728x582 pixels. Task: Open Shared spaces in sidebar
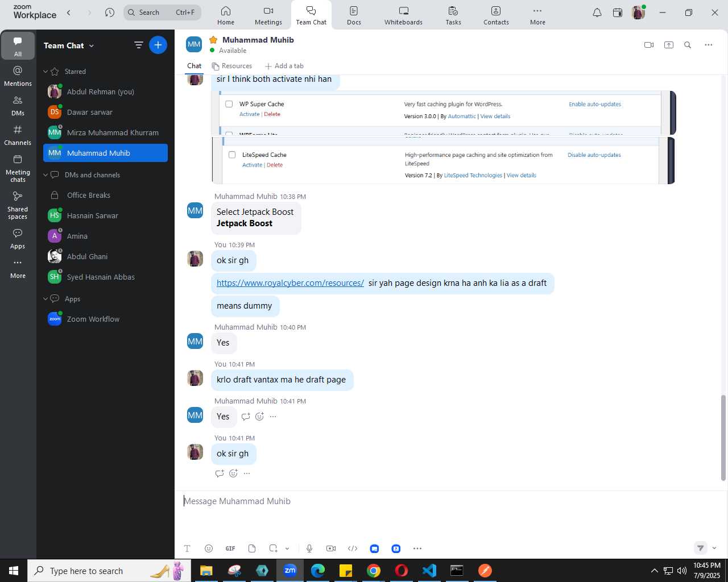(x=18, y=205)
